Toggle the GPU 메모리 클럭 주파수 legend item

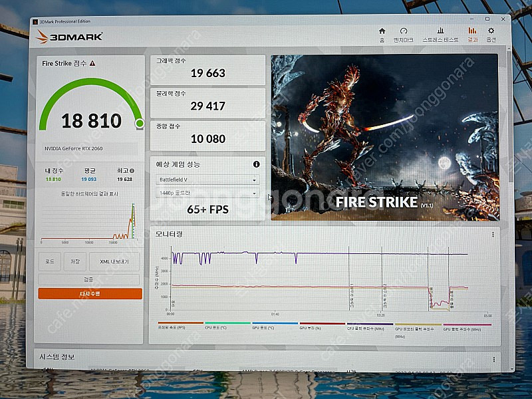(x=418, y=330)
